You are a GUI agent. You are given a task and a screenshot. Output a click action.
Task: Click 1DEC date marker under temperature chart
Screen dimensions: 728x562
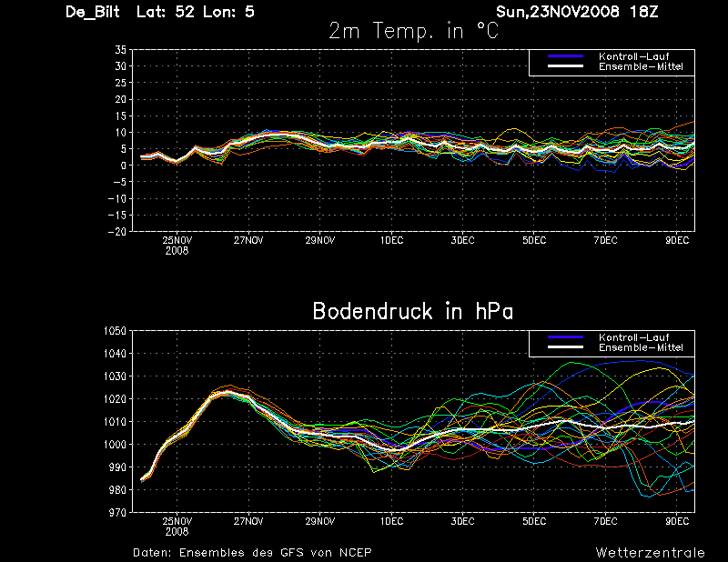pyautogui.click(x=391, y=241)
